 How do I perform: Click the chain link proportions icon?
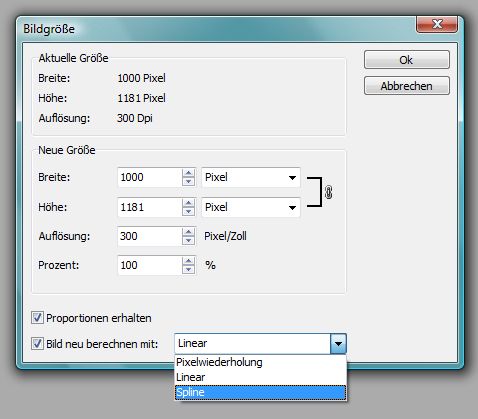[x=328, y=192]
